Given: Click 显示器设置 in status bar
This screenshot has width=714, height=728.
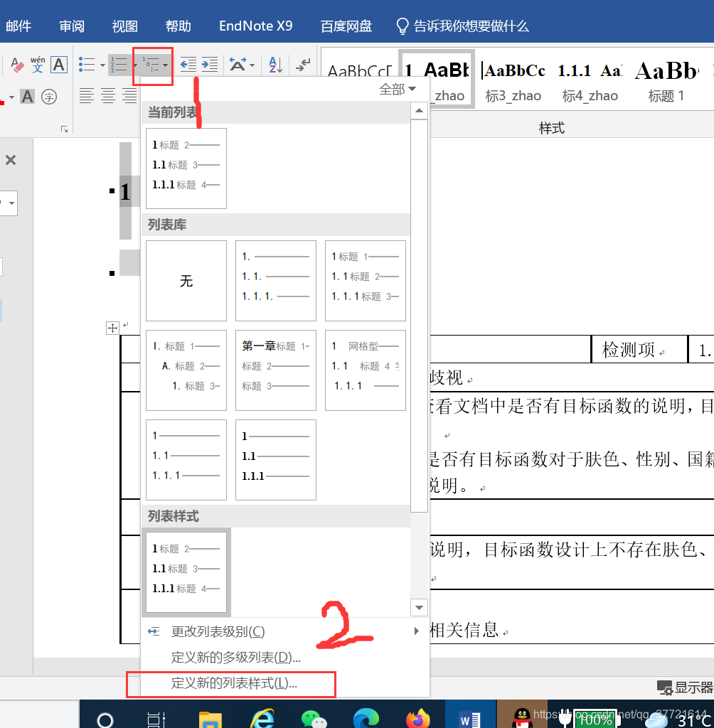Looking at the screenshot, I should point(685,687).
